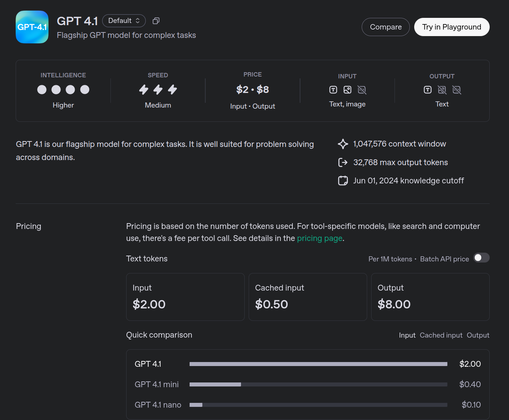509x420 pixels.
Task: Click the text output modality icon
Action: pos(428,90)
